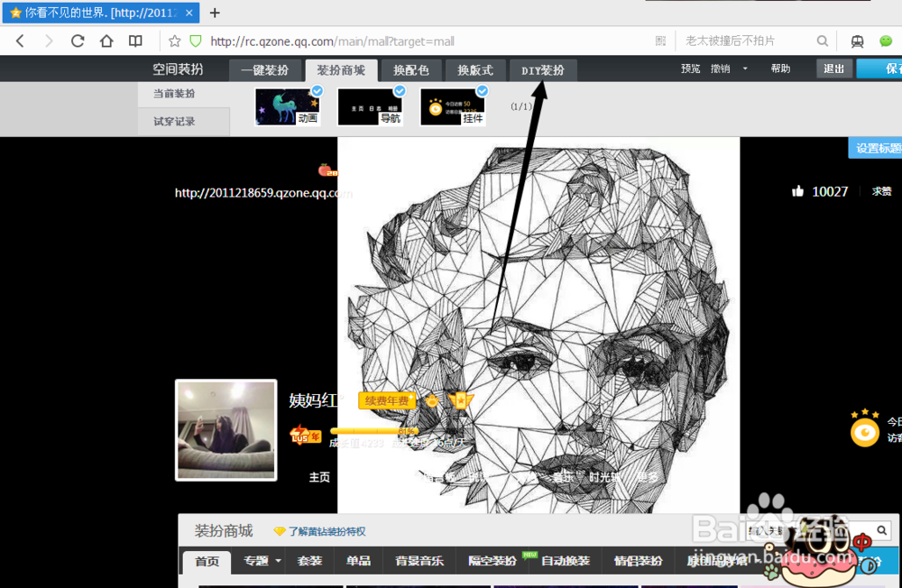902x588 pixels.
Task: Select the 装扮商城 tab
Action: coord(341,70)
